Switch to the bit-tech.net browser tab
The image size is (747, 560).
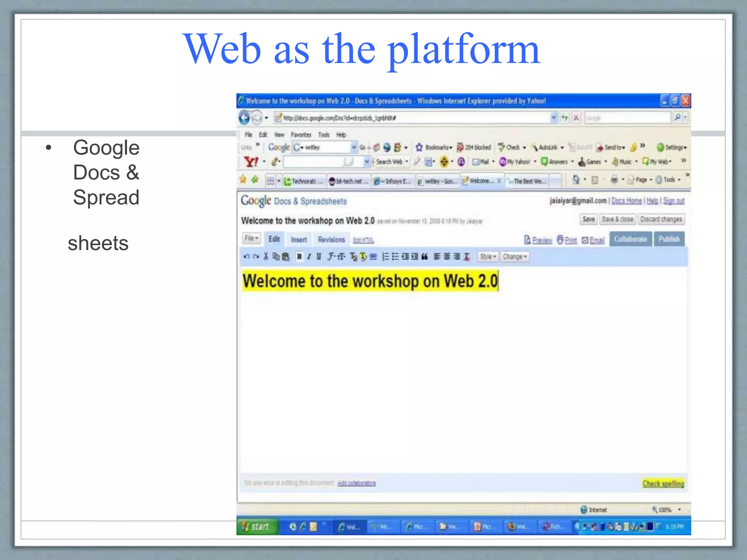(349, 181)
